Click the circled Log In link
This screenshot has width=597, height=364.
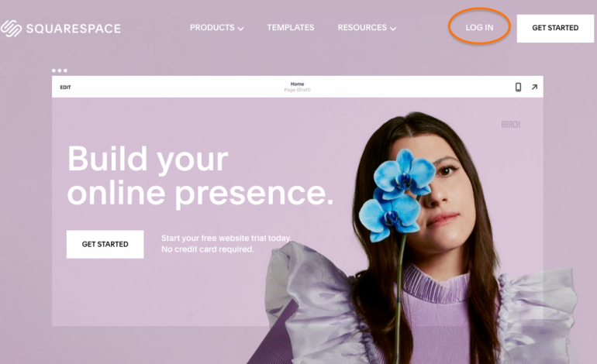(479, 27)
